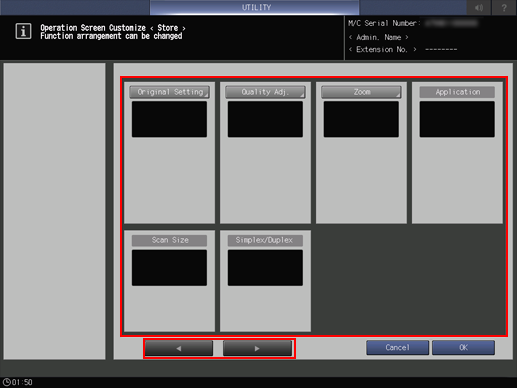Click the 'M/C Serial Number:' label
The height and width of the screenshot is (388, 517).
click(385, 23)
